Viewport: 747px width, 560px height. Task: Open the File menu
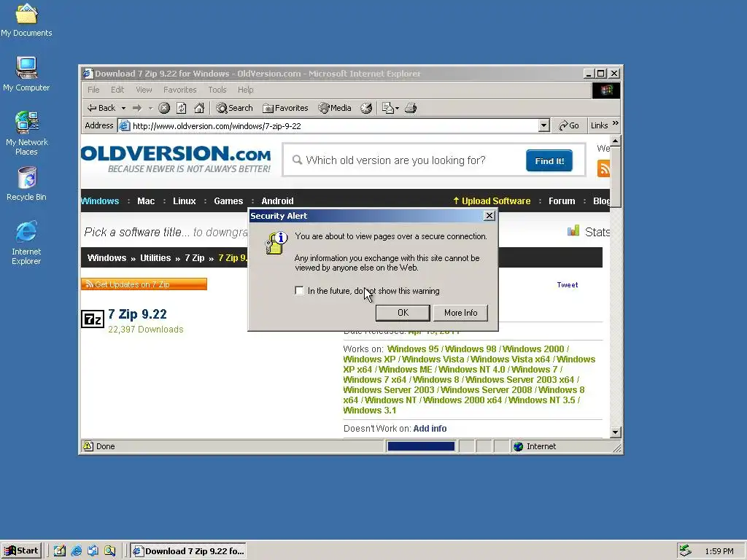(x=93, y=90)
